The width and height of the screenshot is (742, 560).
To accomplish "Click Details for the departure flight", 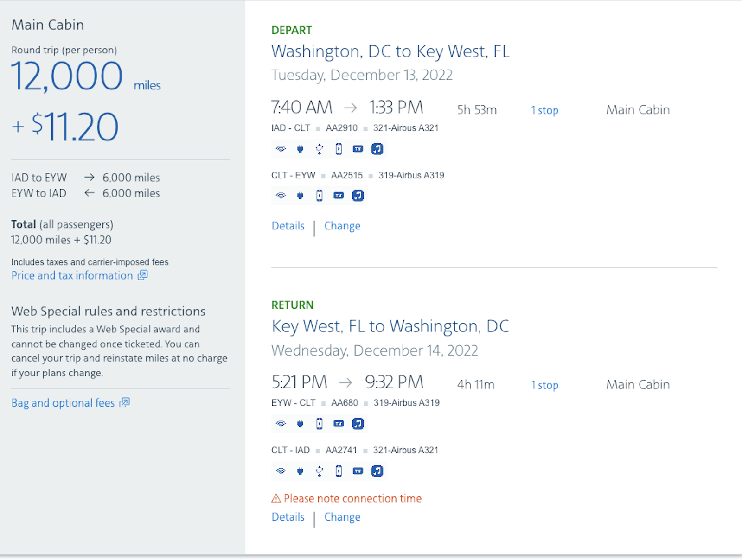I will [288, 226].
